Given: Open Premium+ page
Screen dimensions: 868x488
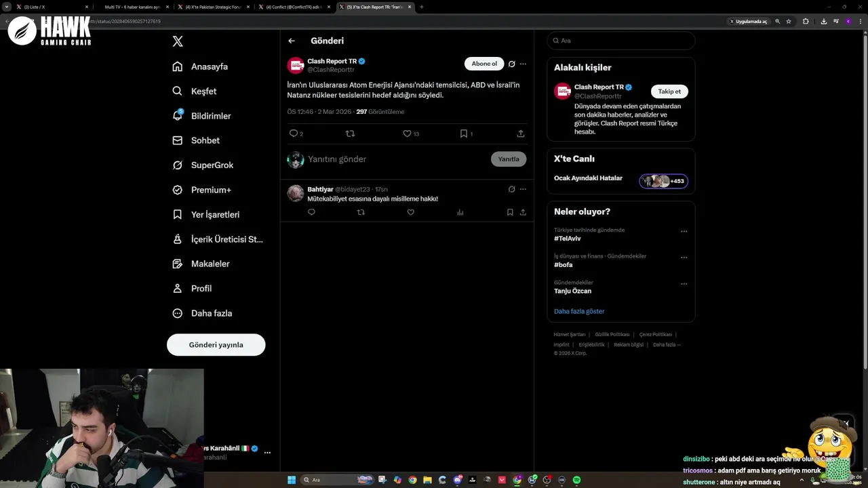Looking at the screenshot, I should (x=201, y=190).
